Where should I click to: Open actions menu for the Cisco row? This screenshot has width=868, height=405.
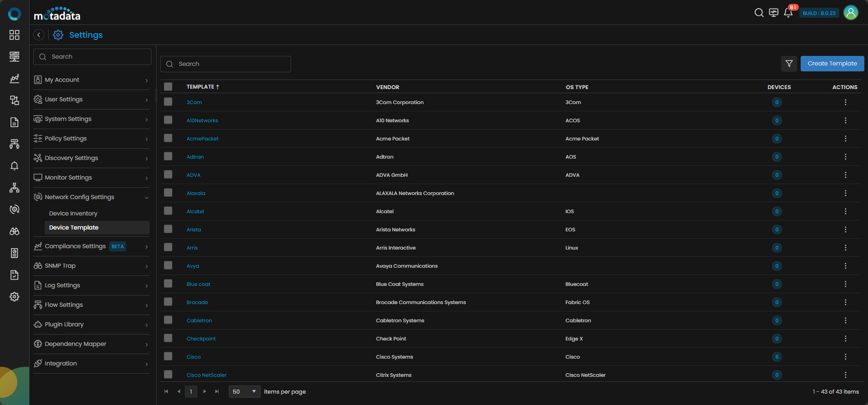pyautogui.click(x=845, y=357)
